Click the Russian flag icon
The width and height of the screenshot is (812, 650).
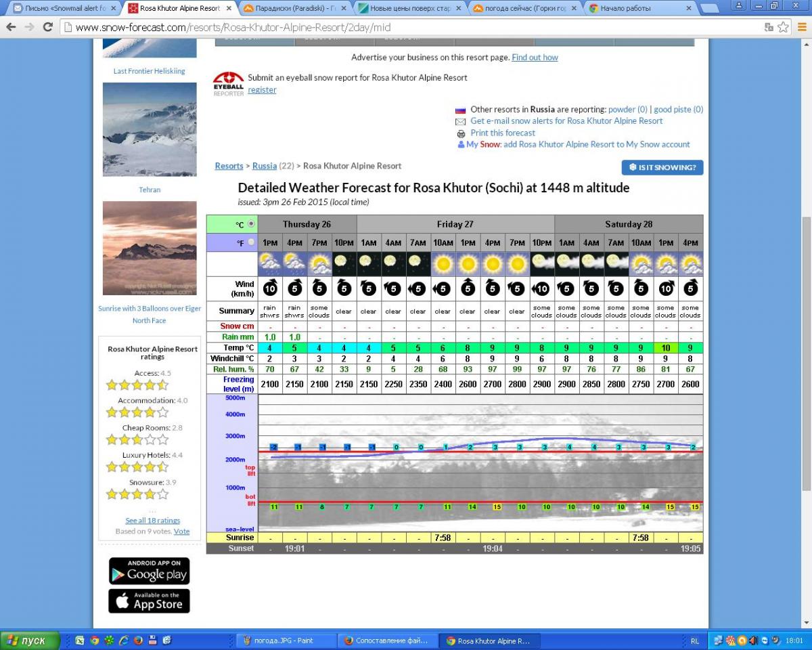(461, 110)
